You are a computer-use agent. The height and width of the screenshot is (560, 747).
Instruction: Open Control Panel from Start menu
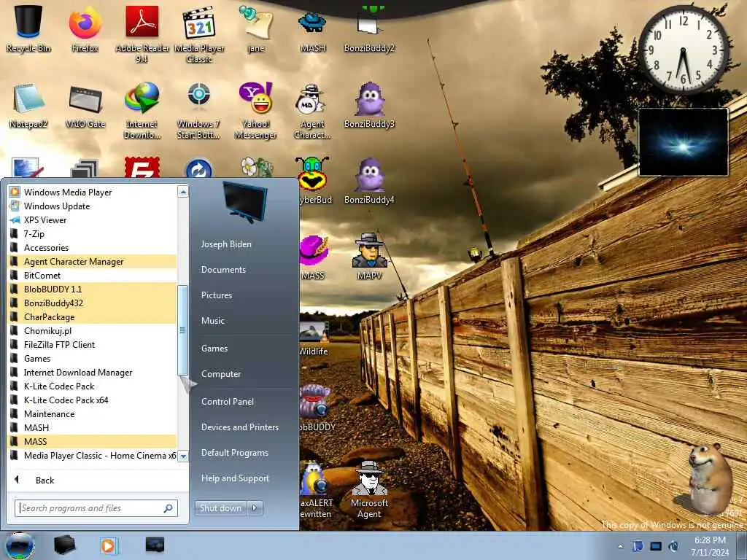[228, 402]
